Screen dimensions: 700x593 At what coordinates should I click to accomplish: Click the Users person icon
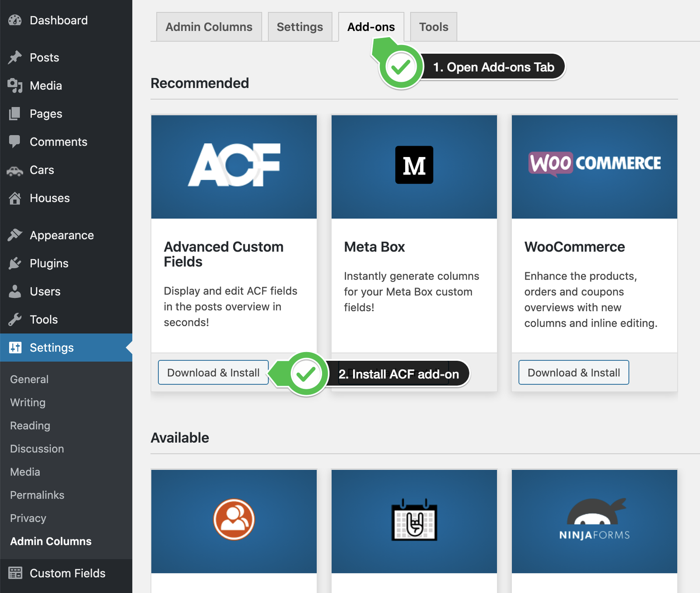pos(15,292)
